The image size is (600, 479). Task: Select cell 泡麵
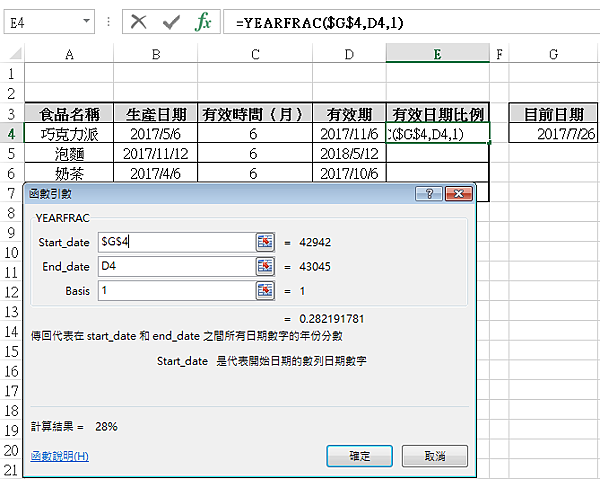69,153
